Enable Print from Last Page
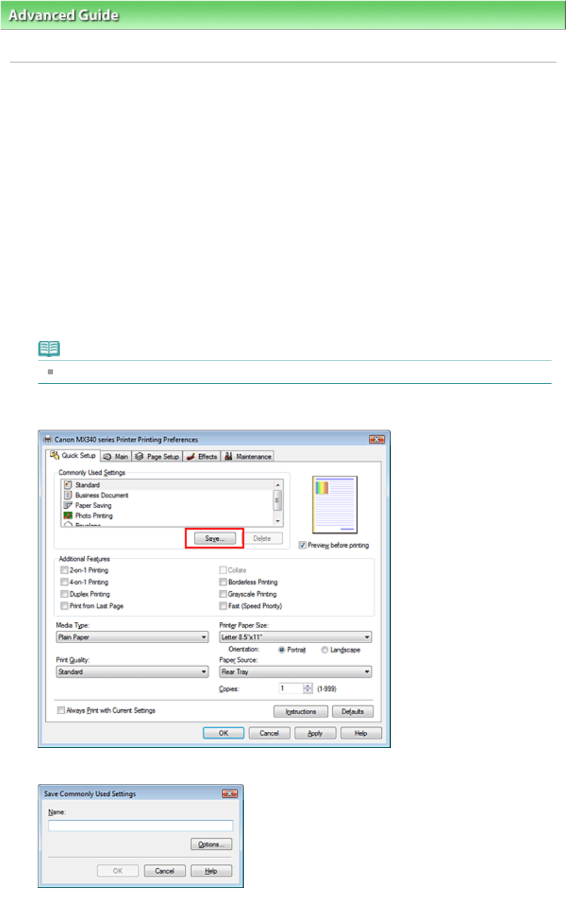 coord(64,606)
